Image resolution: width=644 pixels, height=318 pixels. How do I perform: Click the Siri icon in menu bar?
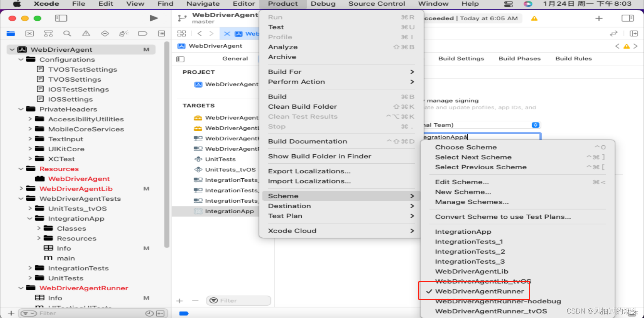pos(528,4)
